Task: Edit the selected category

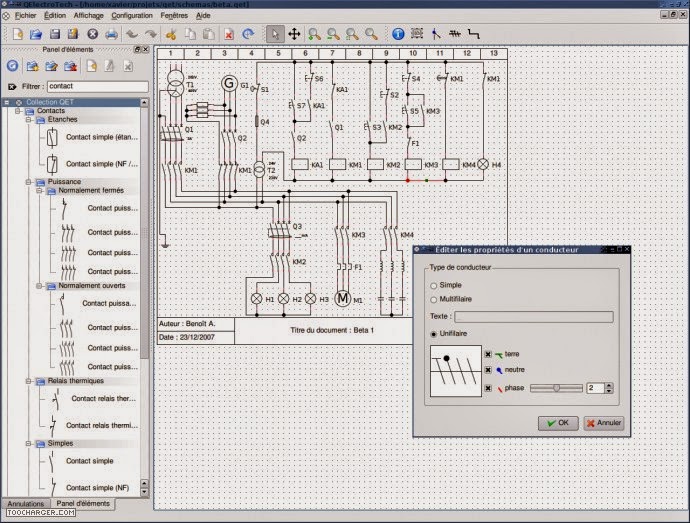Action: (51, 66)
